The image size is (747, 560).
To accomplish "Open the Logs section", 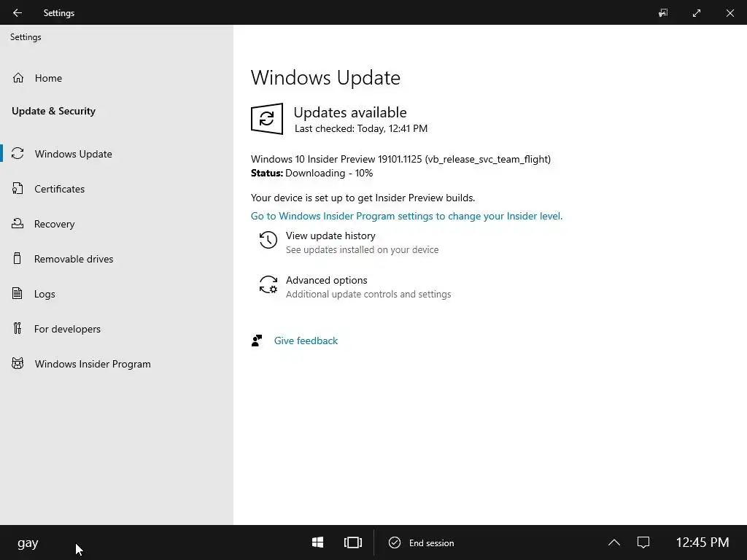I will [44, 295].
